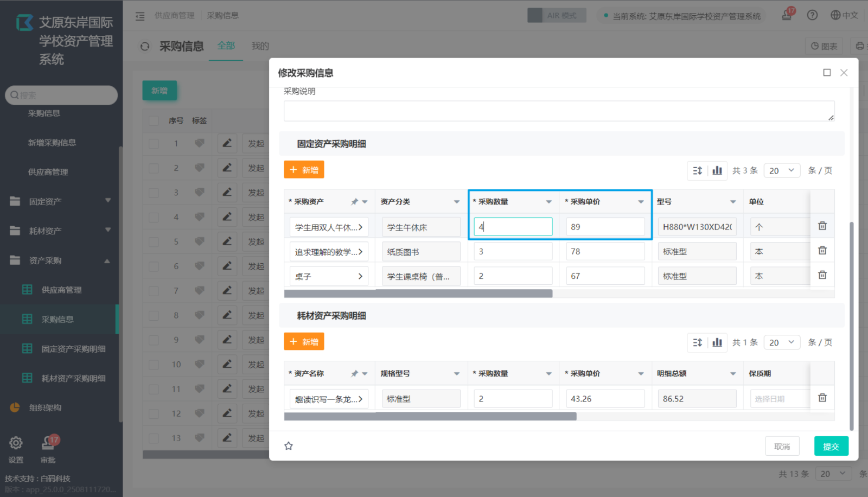Click the refresh icon beside 采购信息 title

click(145, 47)
